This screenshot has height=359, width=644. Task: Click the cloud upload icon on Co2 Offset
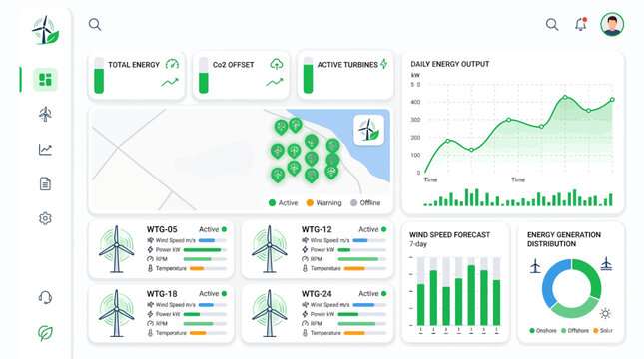tap(277, 64)
